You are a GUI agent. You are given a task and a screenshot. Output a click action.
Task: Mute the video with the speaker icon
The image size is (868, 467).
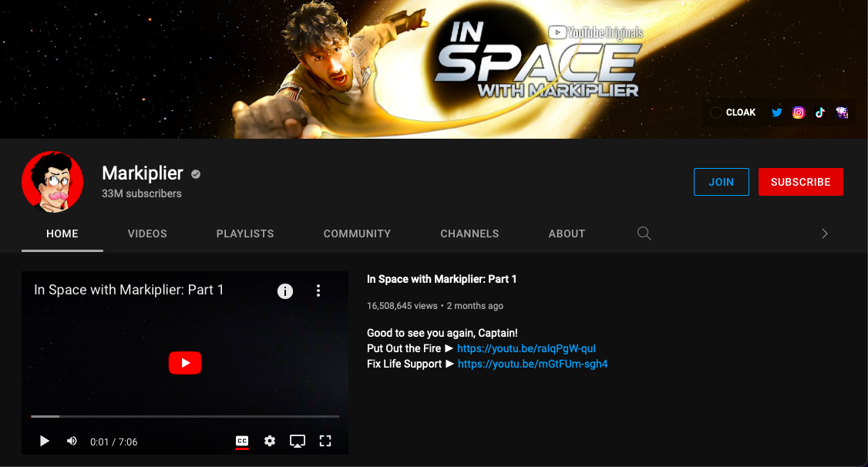pyautogui.click(x=72, y=441)
